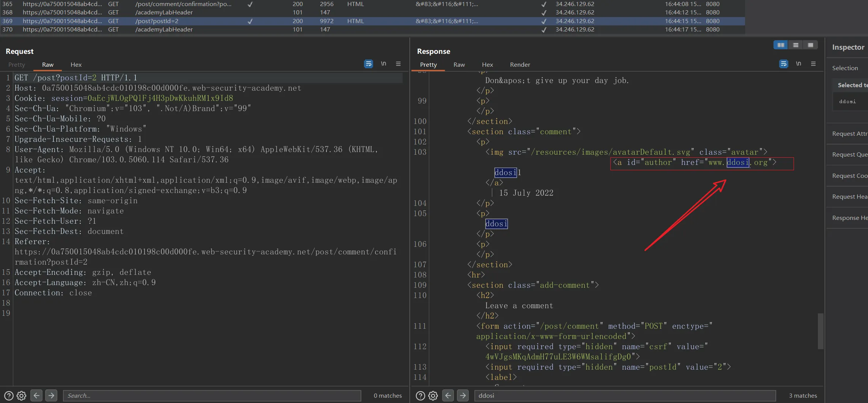868x403 pixels.
Task: Click the Inspector panel title
Action: click(848, 47)
